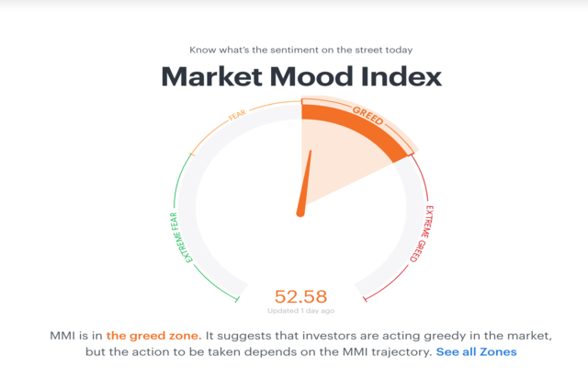
Task: Click the thick dark orange greed arc
Action: click(358, 126)
